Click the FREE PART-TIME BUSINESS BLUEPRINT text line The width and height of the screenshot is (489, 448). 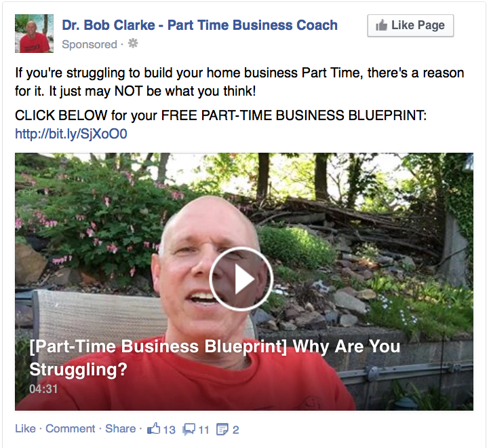pyautogui.click(x=220, y=115)
